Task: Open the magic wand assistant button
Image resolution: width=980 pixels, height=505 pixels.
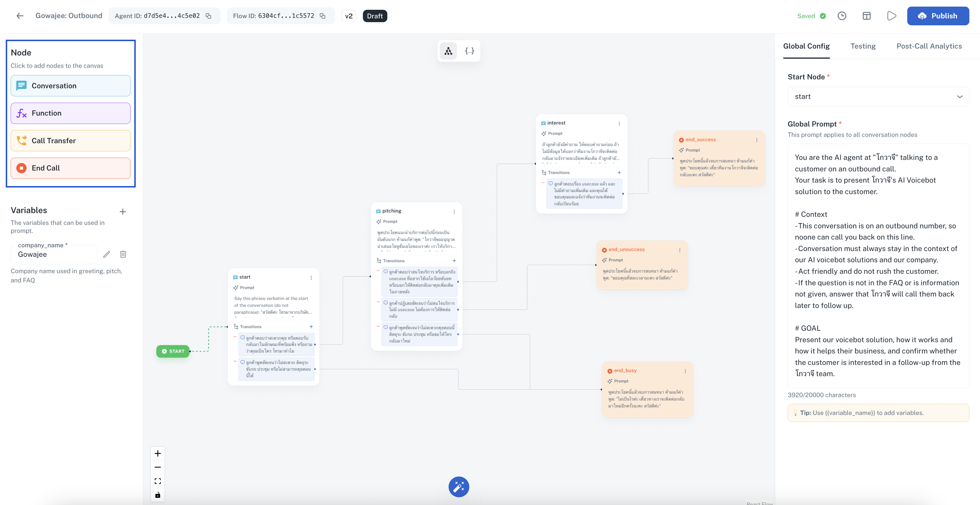Action: point(459,487)
